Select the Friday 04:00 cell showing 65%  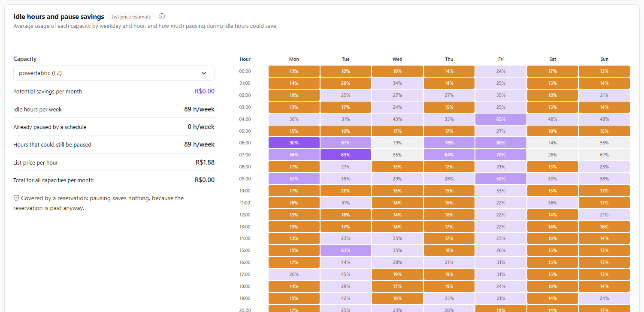(501, 119)
